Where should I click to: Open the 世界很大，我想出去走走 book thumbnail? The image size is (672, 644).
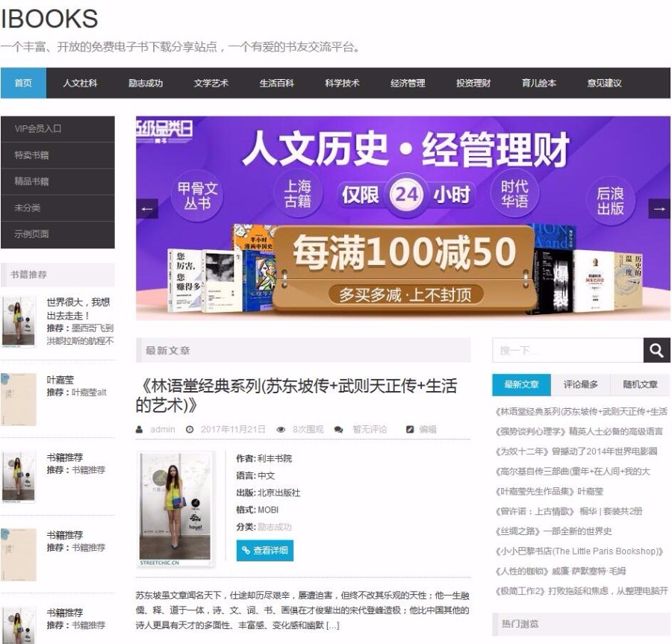click(19, 322)
